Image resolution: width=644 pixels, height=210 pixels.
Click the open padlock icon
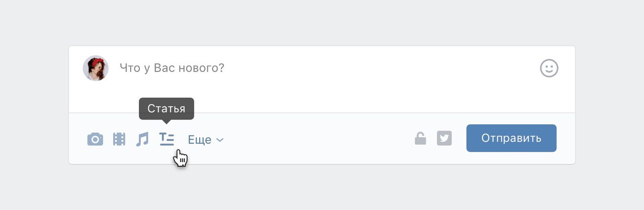(x=420, y=138)
